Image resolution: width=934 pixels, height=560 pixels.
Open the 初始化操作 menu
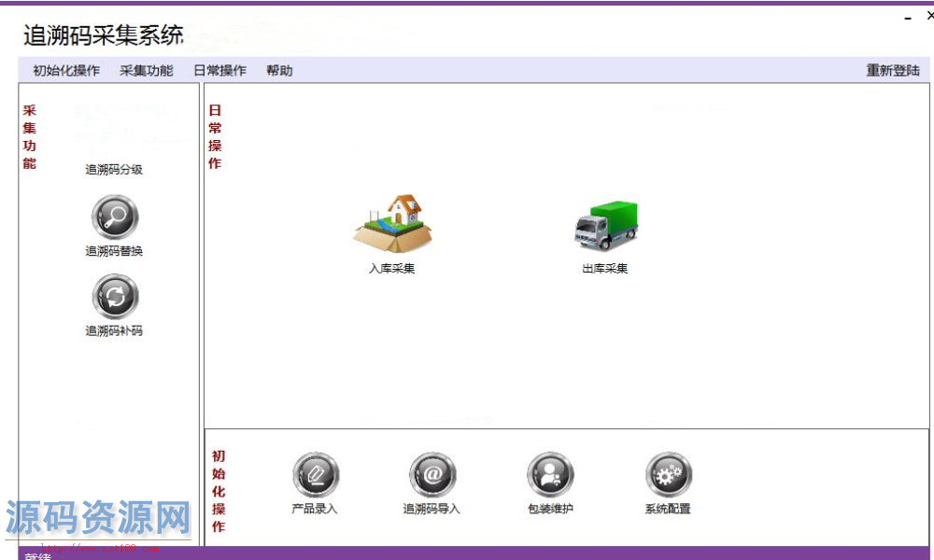coord(66,70)
